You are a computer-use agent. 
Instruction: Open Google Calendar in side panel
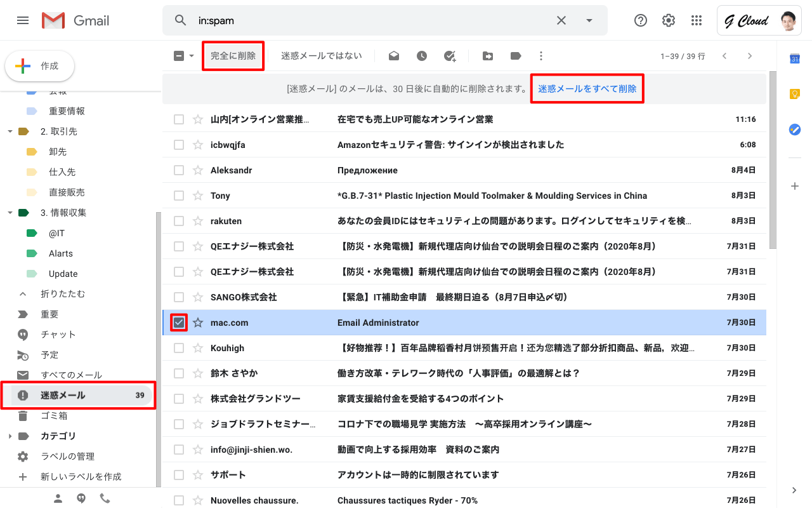(x=794, y=59)
